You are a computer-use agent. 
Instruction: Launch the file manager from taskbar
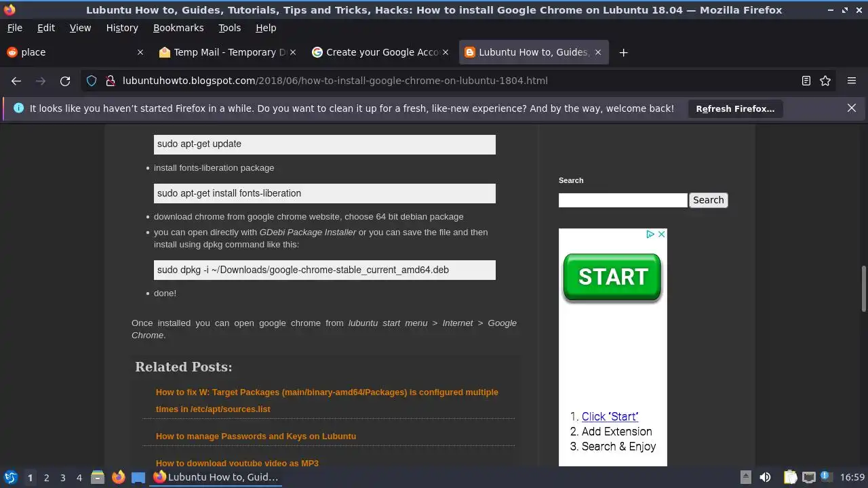tap(98, 477)
